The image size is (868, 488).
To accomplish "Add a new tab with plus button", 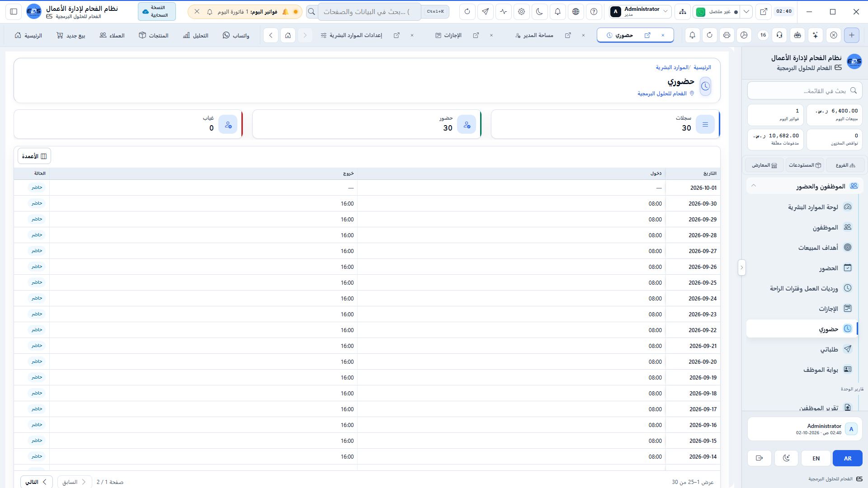I will [852, 35].
